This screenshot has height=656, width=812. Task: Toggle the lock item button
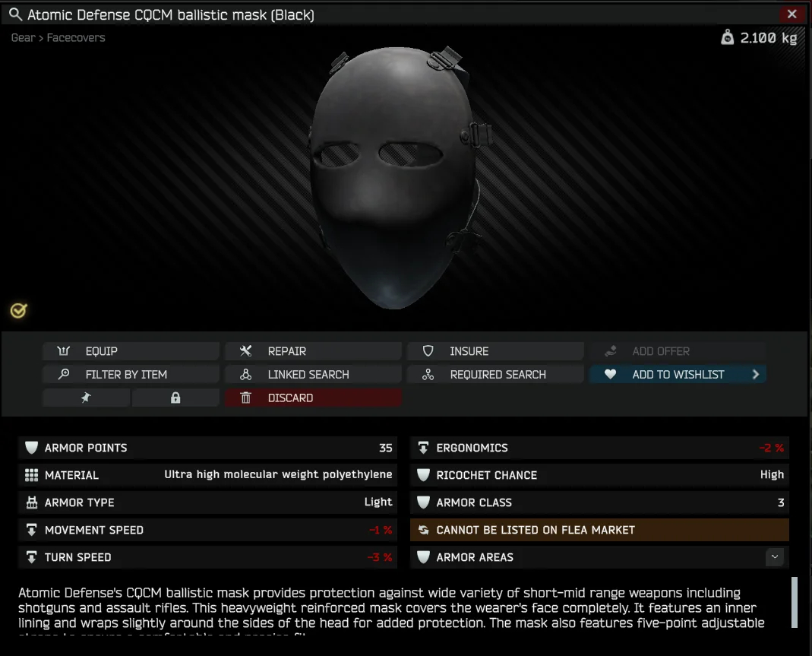point(175,398)
